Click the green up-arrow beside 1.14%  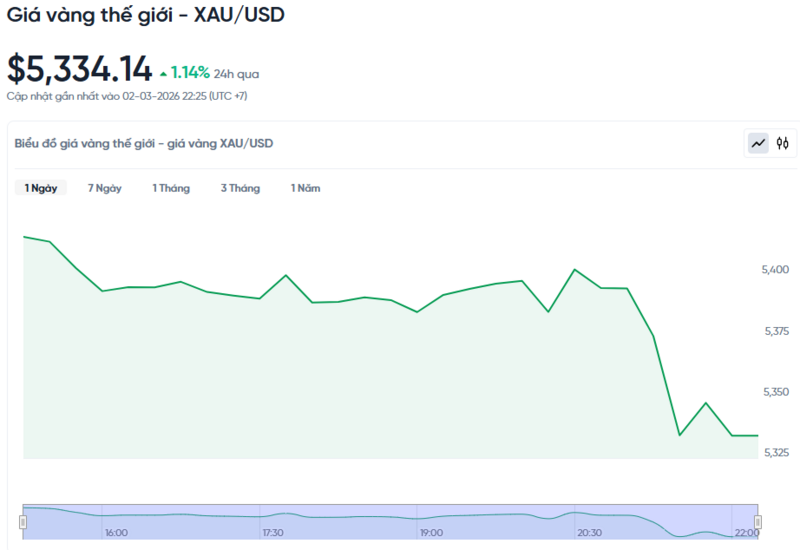pyautogui.click(x=163, y=73)
